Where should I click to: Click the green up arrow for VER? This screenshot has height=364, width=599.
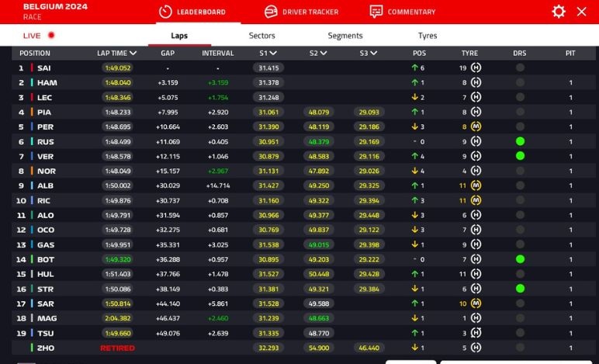(415, 156)
